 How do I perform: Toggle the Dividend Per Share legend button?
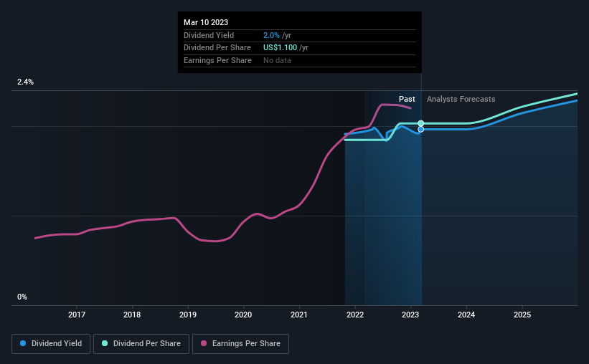click(141, 344)
